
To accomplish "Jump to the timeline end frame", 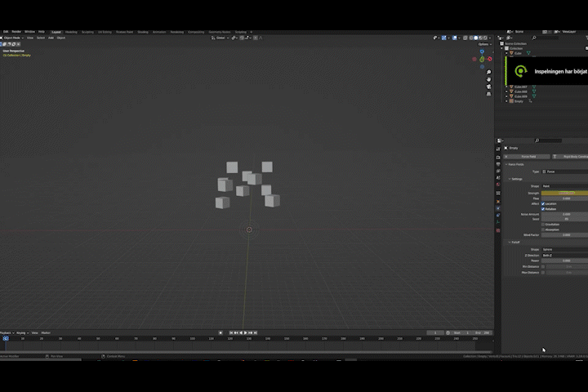I will (x=256, y=332).
